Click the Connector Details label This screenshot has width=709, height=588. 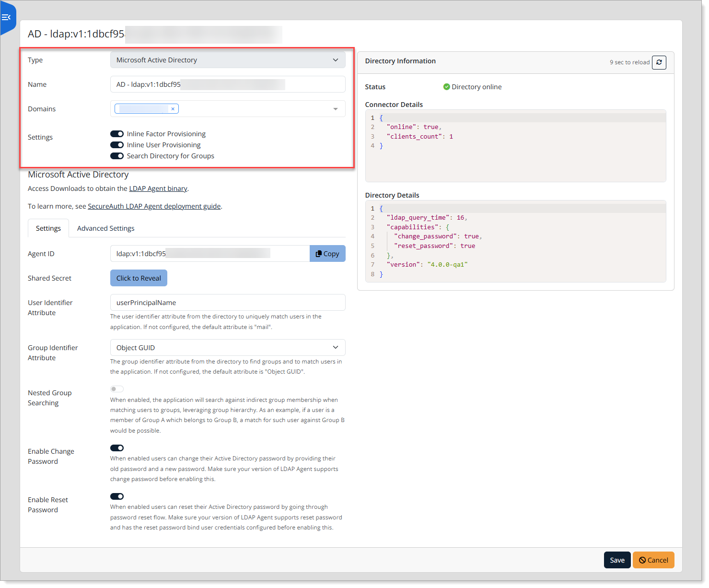(x=394, y=105)
